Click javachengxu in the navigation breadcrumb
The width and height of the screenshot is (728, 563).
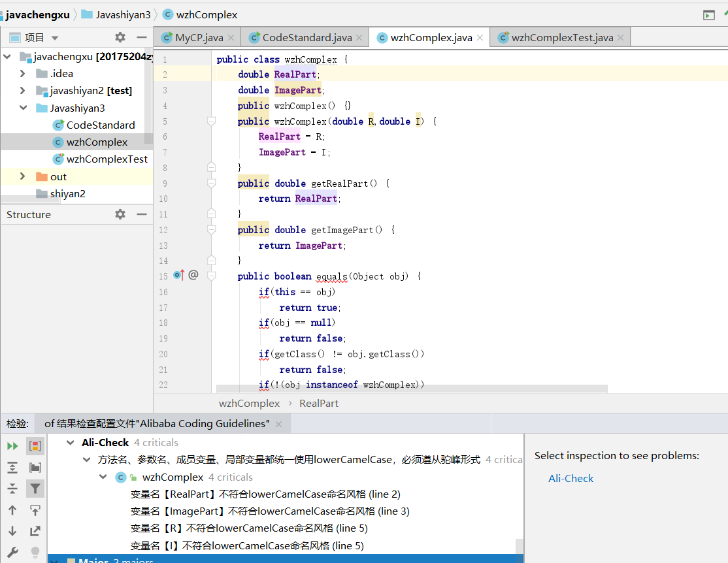point(37,15)
